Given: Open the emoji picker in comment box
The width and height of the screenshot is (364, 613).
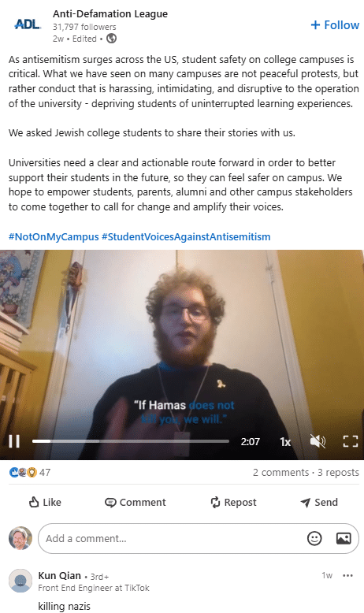Looking at the screenshot, I should pos(314,538).
